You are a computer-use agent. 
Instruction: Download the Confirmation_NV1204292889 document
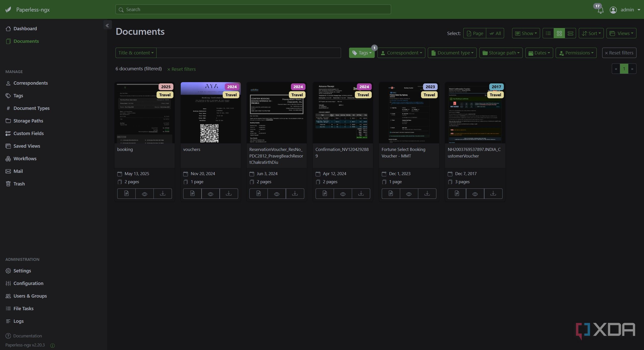[x=361, y=194]
